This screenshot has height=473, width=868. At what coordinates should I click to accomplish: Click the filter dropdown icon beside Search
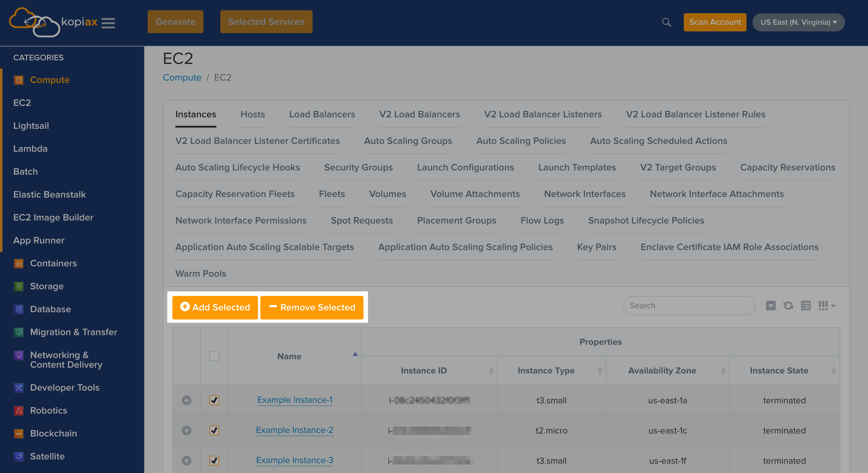tap(771, 306)
